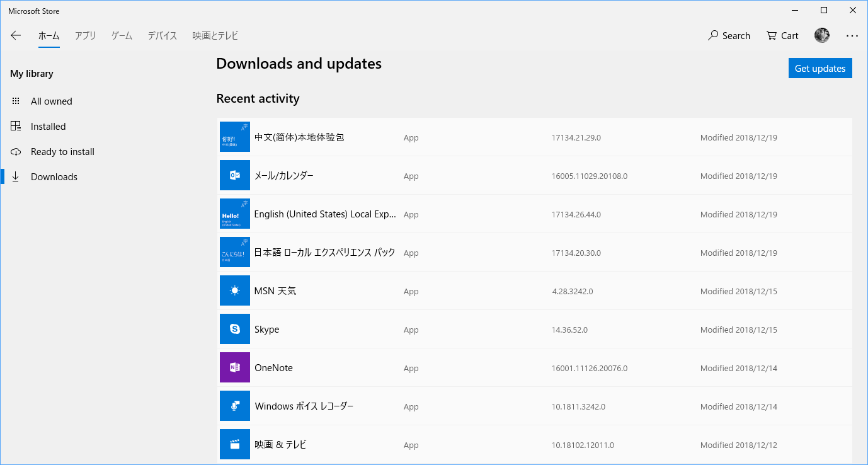Image resolution: width=868 pixels, height=465 pixels.
Task: Click the Windows ボイス レコーダー microphone icon
Action: [235, 406]
